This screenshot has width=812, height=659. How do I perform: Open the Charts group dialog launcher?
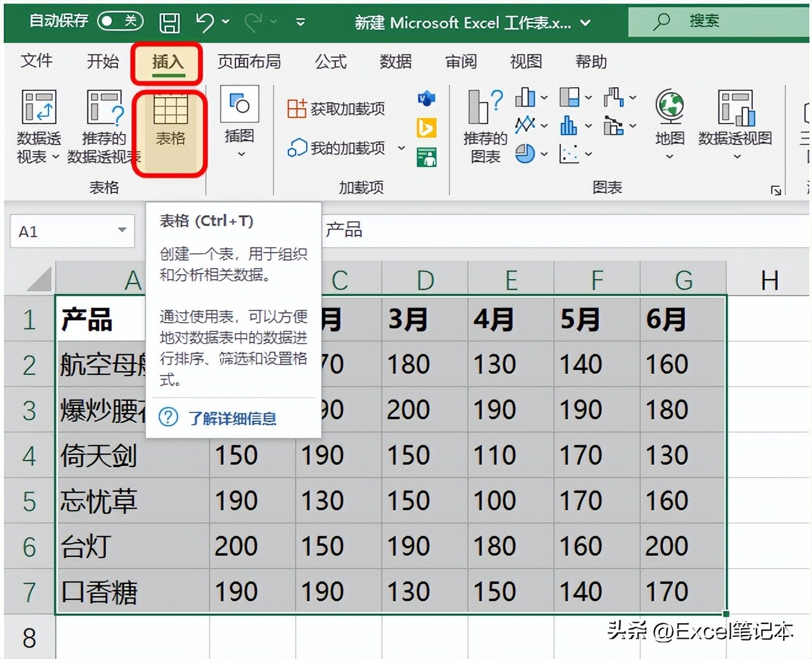coord(776,190)
